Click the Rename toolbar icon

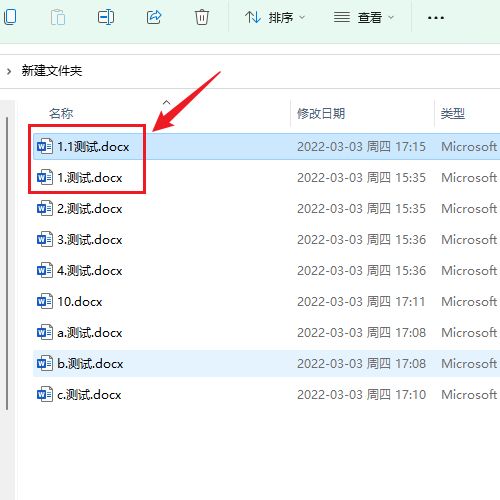pyautogui.click(x=106, y=17)
